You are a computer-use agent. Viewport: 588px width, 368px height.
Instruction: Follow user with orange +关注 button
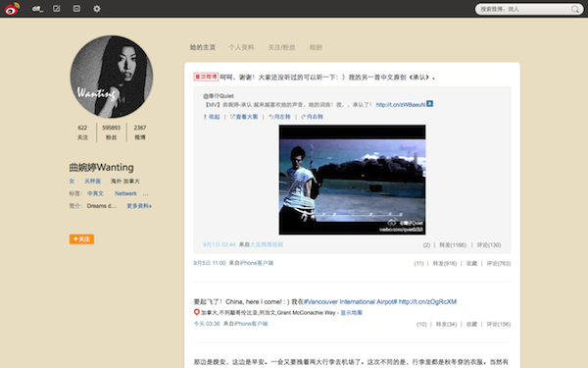click(x=81, y=239)
